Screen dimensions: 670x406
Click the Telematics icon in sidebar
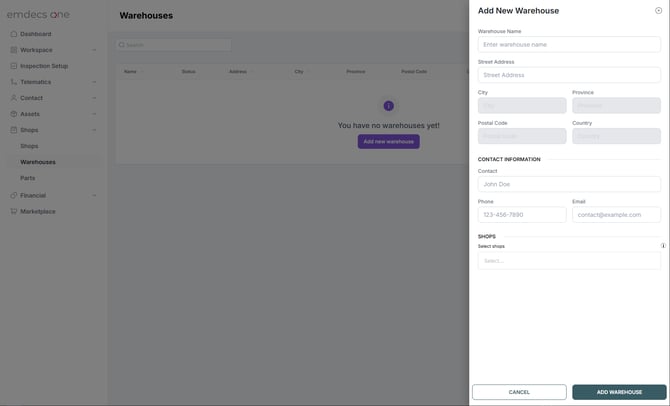tap(14, 82)
